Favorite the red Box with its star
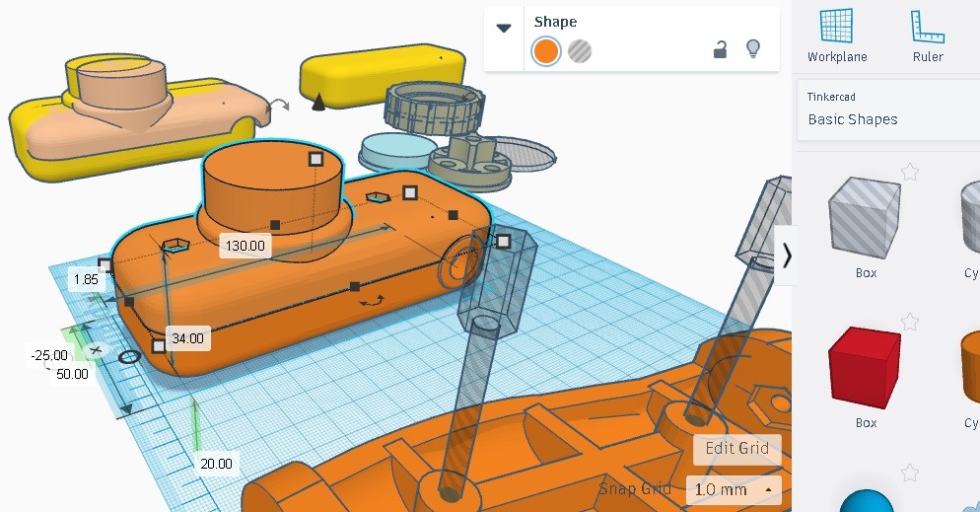Screen dimensions: 980x512 (x=909, y=322)
